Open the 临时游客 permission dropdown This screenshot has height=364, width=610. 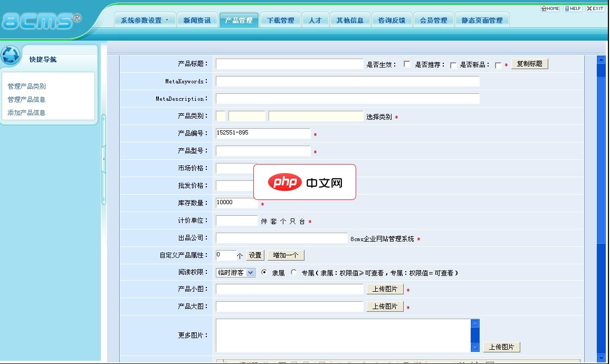(x=235, y=273)
